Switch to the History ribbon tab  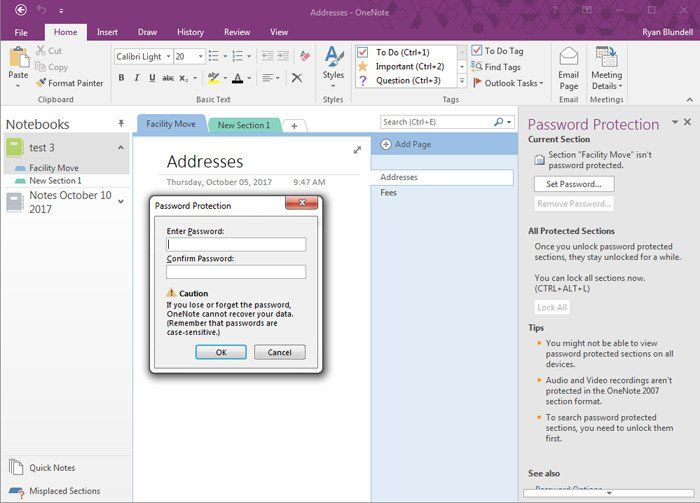(190, 32)
